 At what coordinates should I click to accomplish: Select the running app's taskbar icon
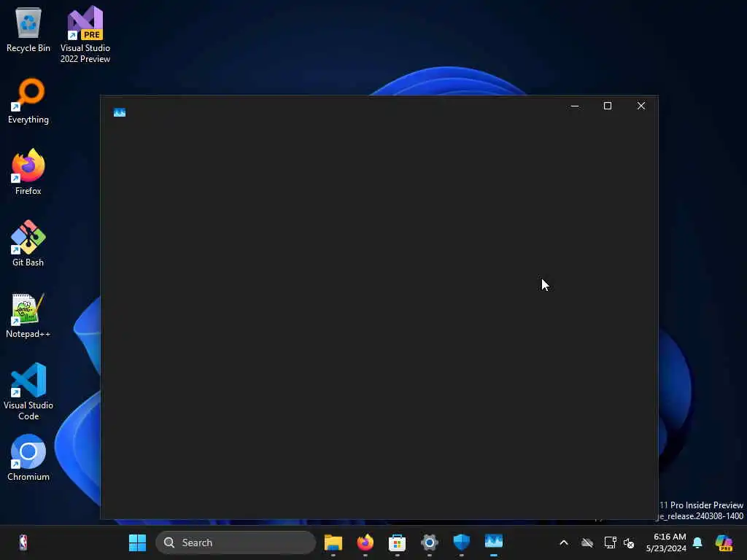point(494,542)
